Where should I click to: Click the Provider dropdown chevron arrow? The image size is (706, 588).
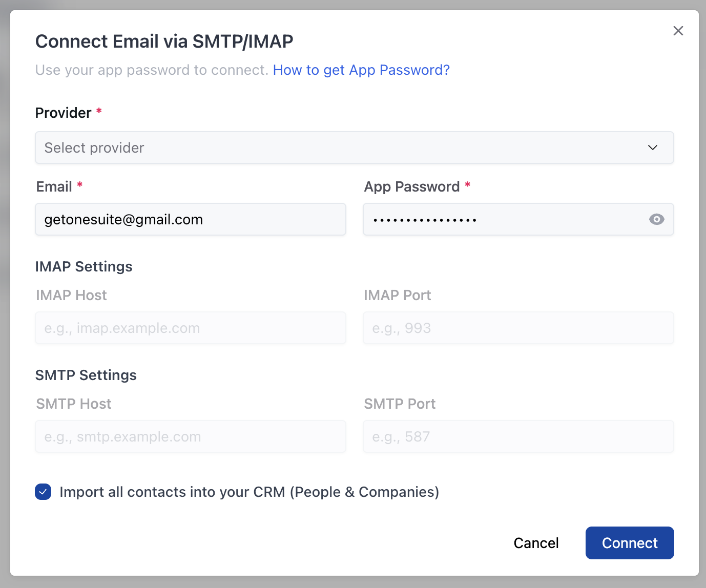coord(652,148)
